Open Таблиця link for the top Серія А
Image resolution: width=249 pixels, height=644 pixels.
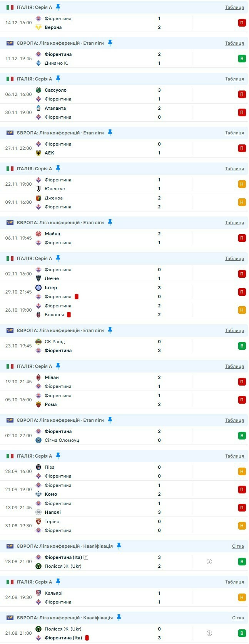pyautogui.click(x=234, y=7)
